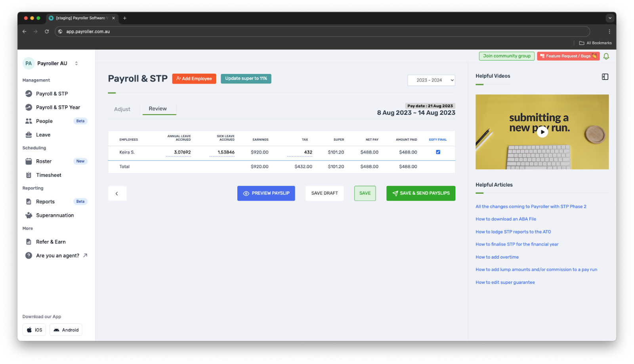The width and height of the screenshot is (634, 364).
Task: Open the How to download an ABA File article
Action: coord(506,219)
